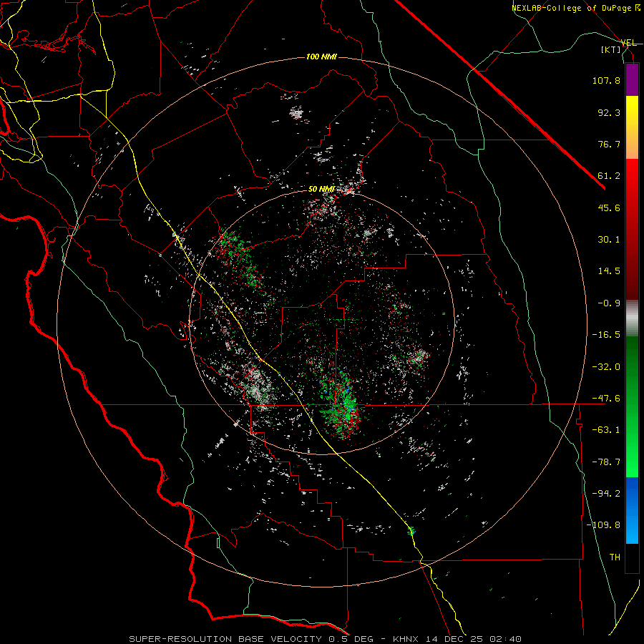The width and height of the screenshot is (644, 644).
Task: Click the green segment of the color bar
Action: [x=632, y=406]
